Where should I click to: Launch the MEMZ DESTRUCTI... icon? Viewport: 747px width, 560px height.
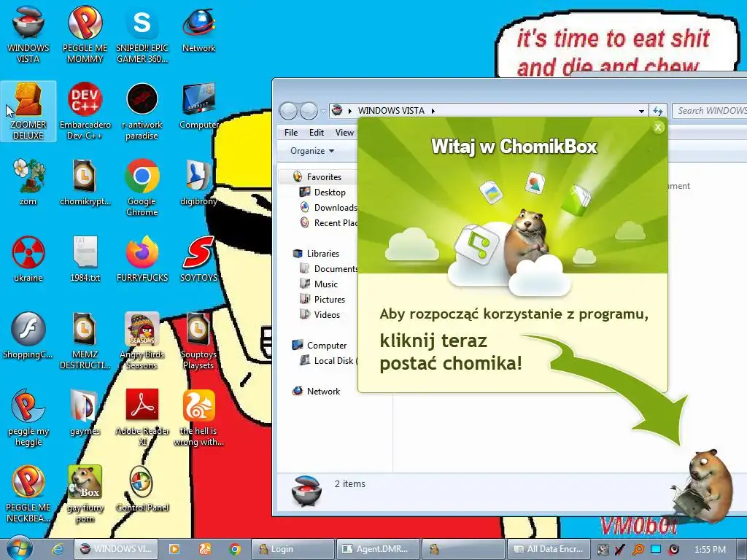[85, 341]
